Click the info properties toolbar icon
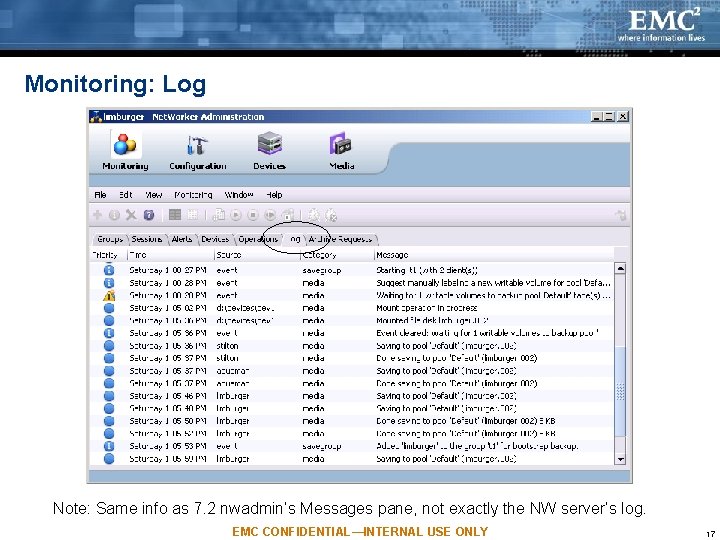 point(114,215)
